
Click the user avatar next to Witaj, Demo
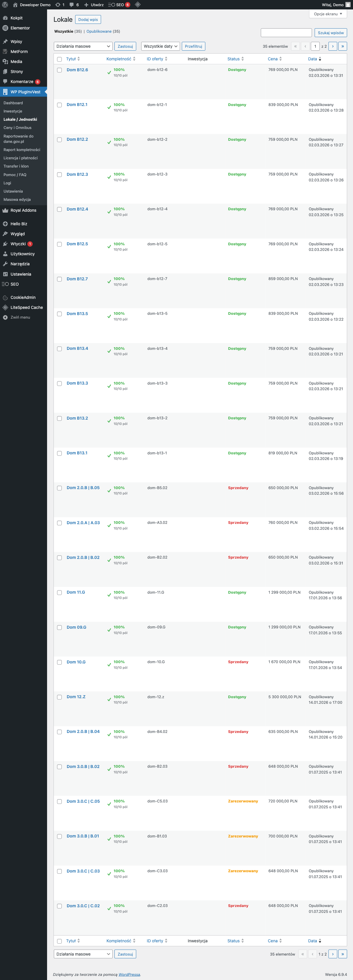pyautogui.click(x=348, y=5)
